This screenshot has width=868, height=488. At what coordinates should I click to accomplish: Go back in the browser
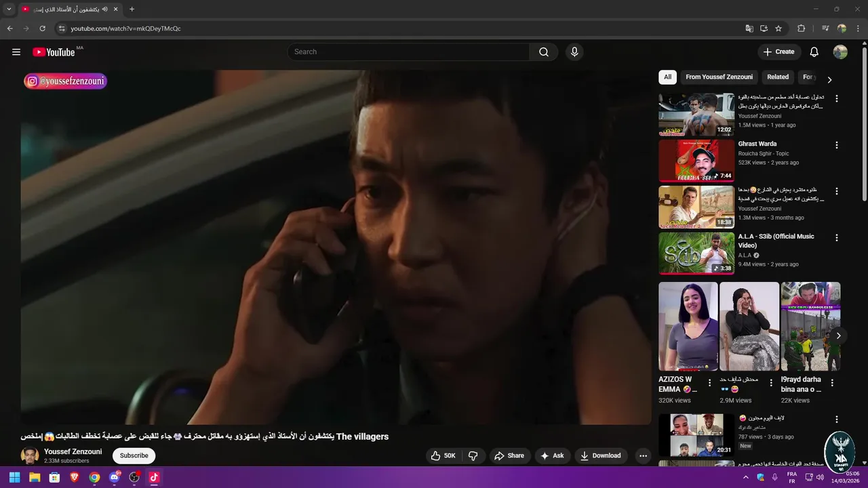tap(9, 28)
